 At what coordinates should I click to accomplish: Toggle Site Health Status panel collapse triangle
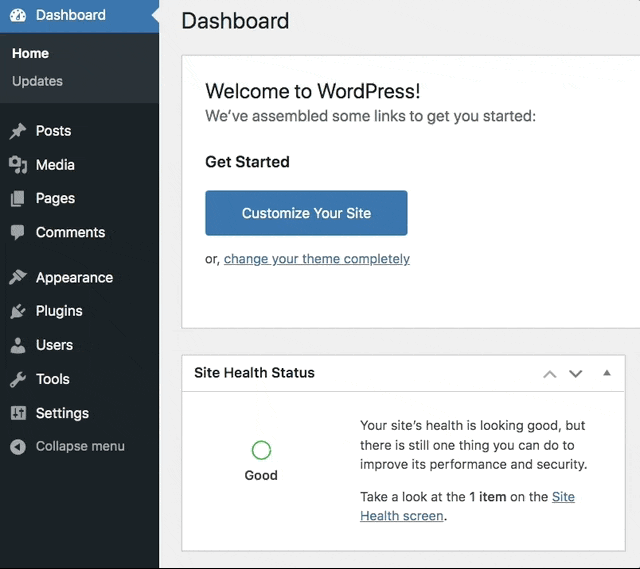coord(607,373)
